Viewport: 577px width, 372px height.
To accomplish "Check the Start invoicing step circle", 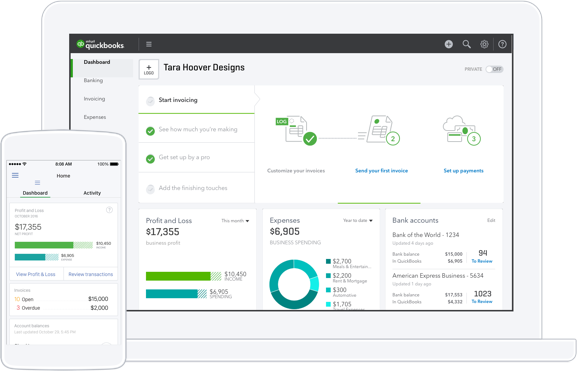I will point(150,100).
